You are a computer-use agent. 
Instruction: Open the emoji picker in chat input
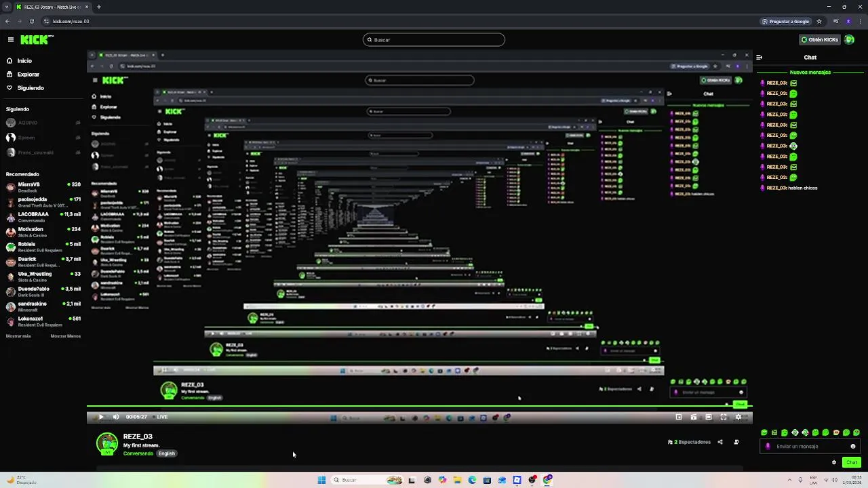[x=853, y=447]
